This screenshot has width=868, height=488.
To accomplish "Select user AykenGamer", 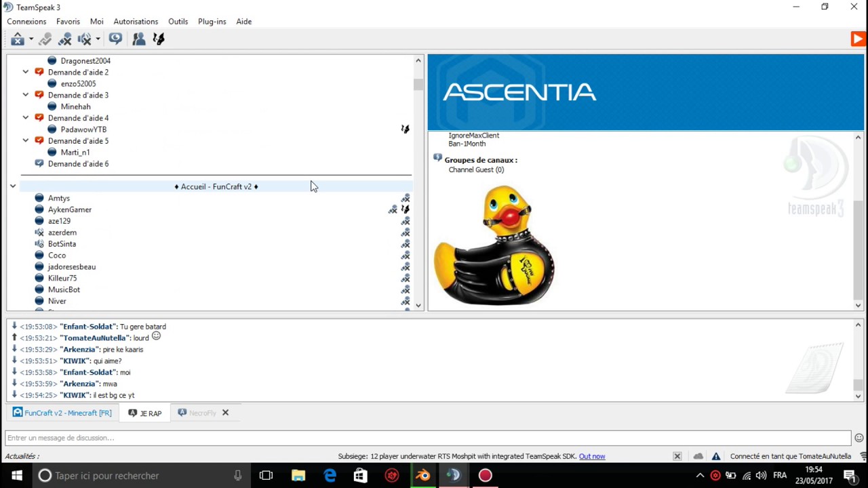I will click(70, 209).
